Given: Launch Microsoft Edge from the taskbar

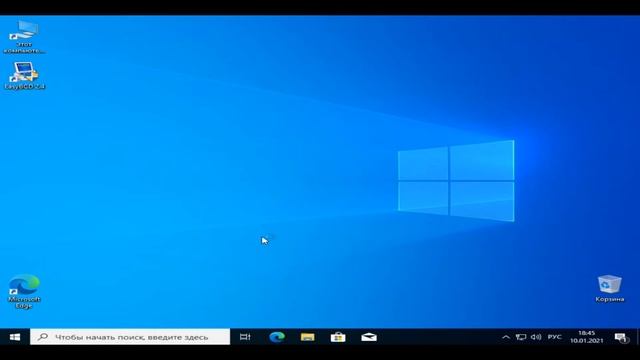Looking at the screenshot, I should [277, 337].
